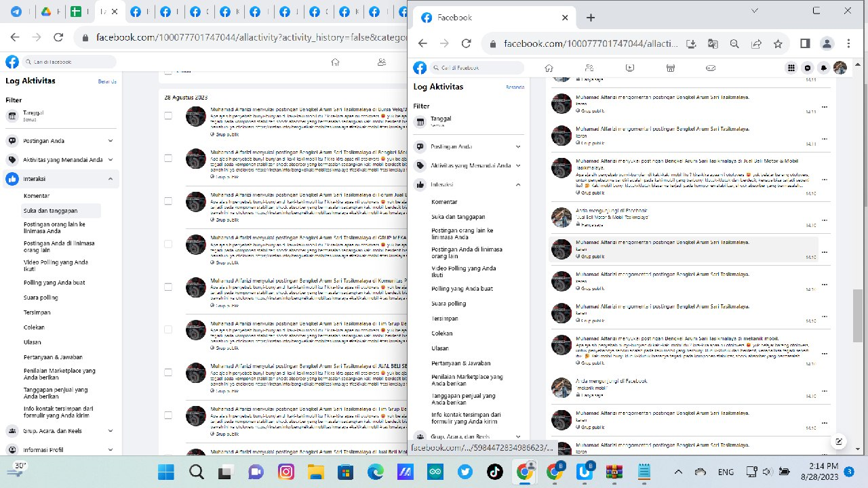
Task: Open TikTok from the taskbar
Action: tap(494, 472)
